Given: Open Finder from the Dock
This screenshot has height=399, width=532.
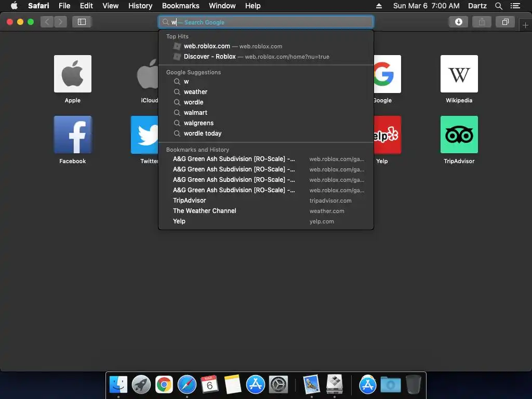Looking at the screenshot, I should coord(118,384).
